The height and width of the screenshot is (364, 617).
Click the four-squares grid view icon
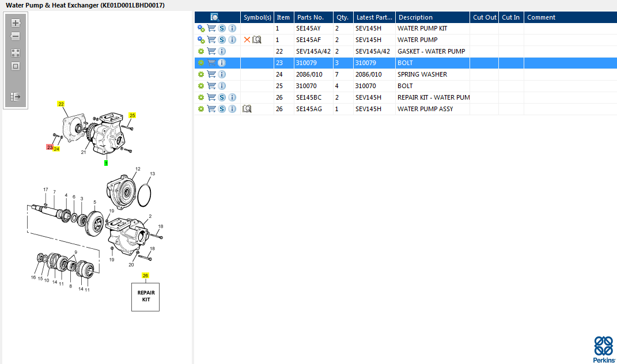pos(16,53)
